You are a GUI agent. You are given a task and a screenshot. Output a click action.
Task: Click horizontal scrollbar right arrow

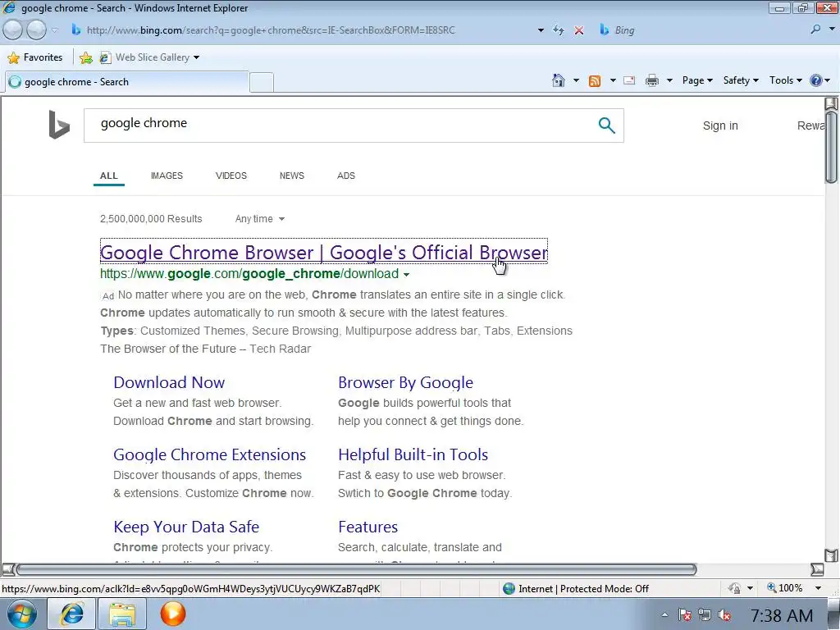click(818, 569)
